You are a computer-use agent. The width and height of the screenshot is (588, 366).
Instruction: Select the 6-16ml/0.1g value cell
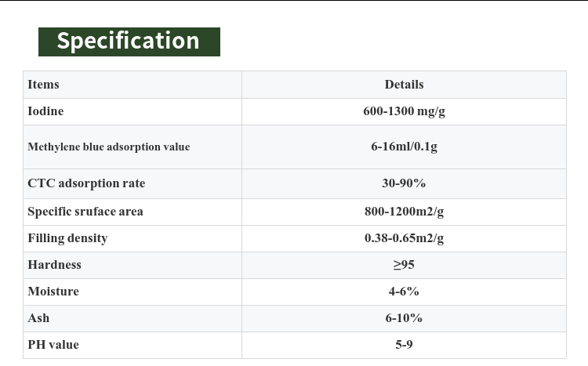[x=404, y=147]
